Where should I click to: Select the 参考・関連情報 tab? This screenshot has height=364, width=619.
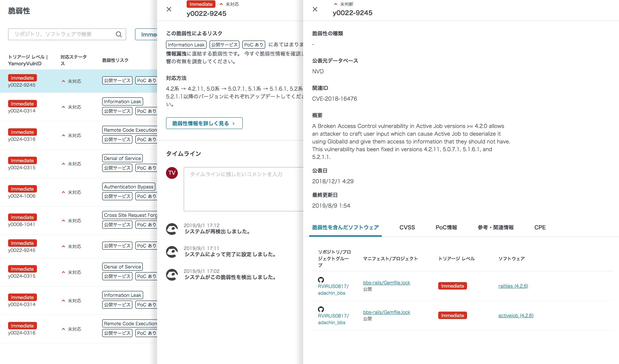click(x=495, y=228)
